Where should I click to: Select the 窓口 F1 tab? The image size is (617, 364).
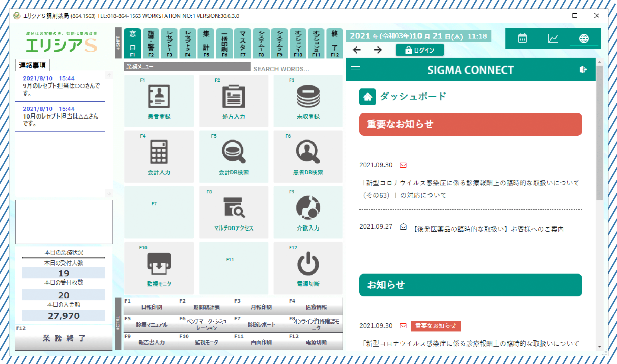coord(132,43)
